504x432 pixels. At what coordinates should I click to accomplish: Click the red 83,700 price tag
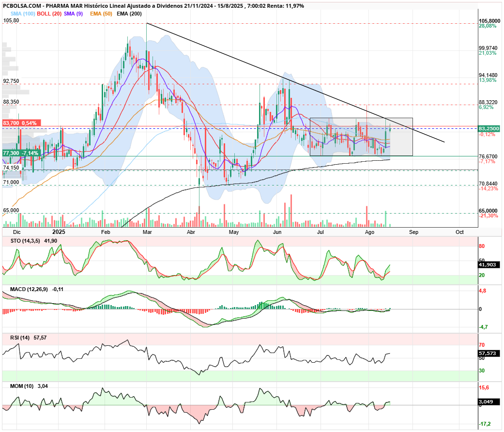pyautogui.click(x=21, y=123)
